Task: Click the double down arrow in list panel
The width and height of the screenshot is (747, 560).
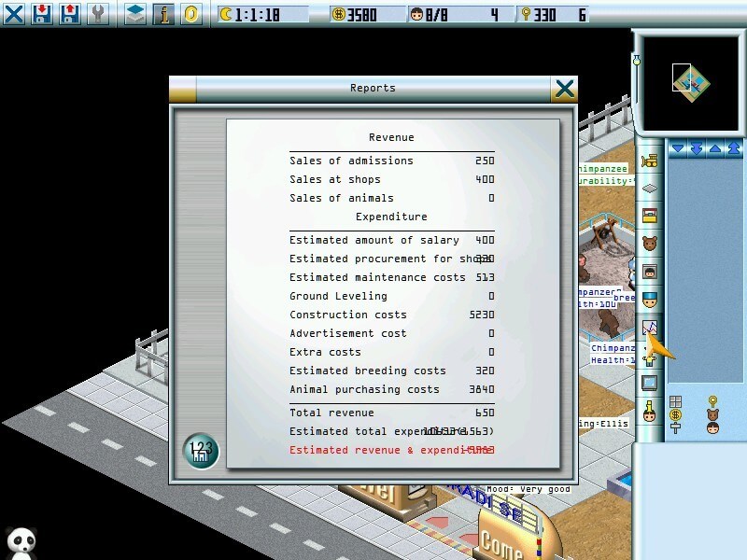Action: pyautogui.click(x=697, y=149)
